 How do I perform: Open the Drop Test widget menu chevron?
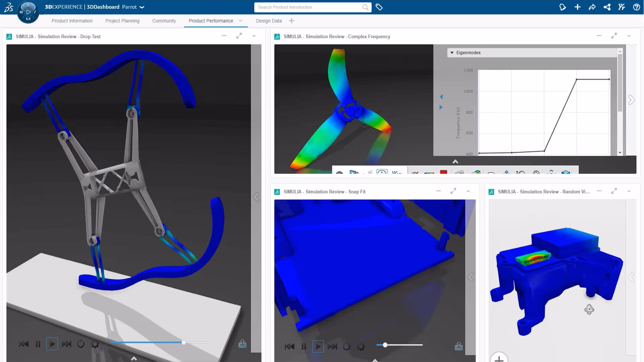pos(254,36)
